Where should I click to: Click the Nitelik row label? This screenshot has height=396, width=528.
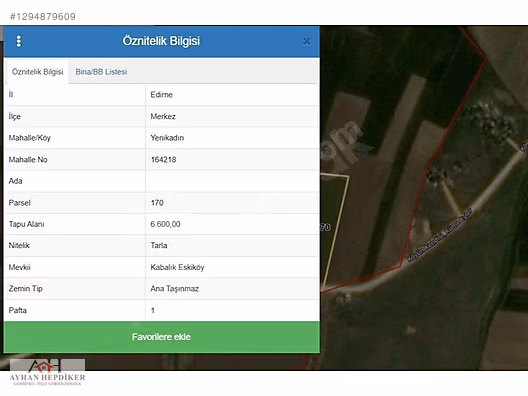(x=19, y=245)
